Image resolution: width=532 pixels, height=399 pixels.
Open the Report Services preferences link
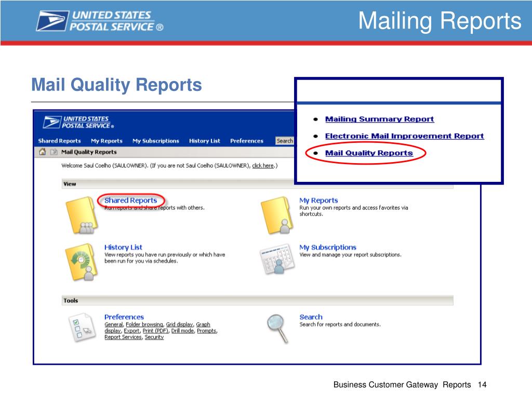coord(123,337)
